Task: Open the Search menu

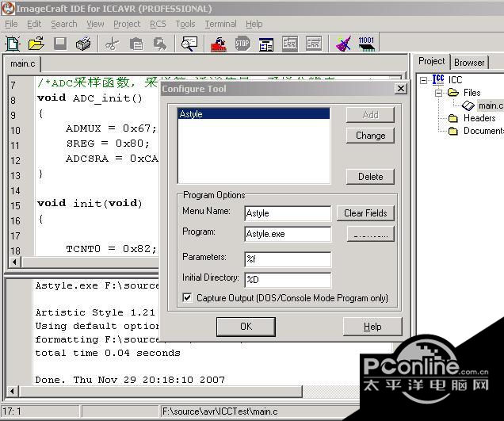Action: (64, 24)
